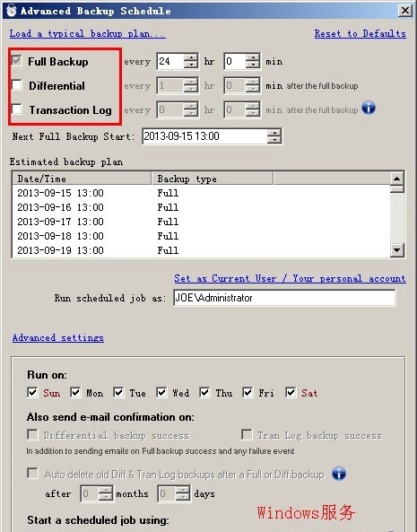Toggle the Wed run day checkbox

(161, 393)
